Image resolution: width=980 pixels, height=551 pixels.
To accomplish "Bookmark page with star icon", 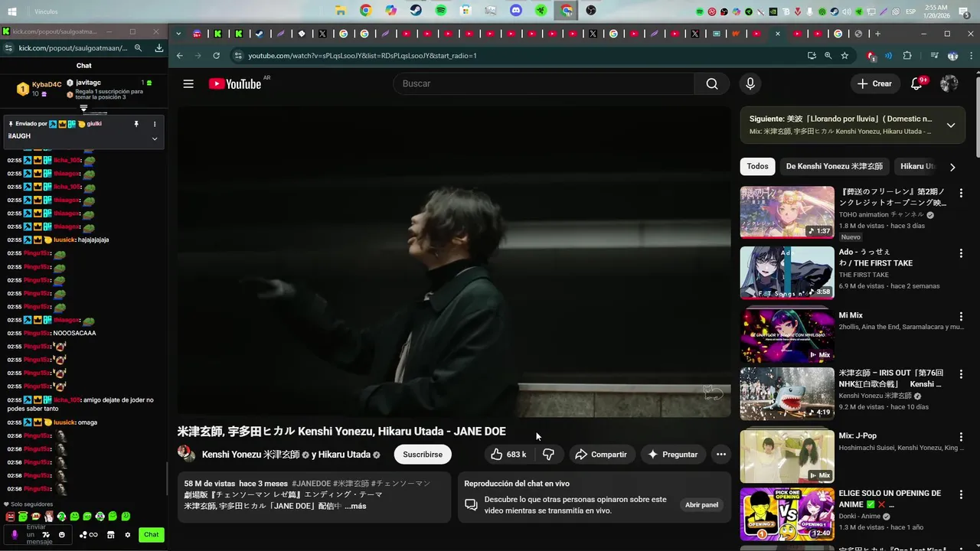I will point(844,56).
